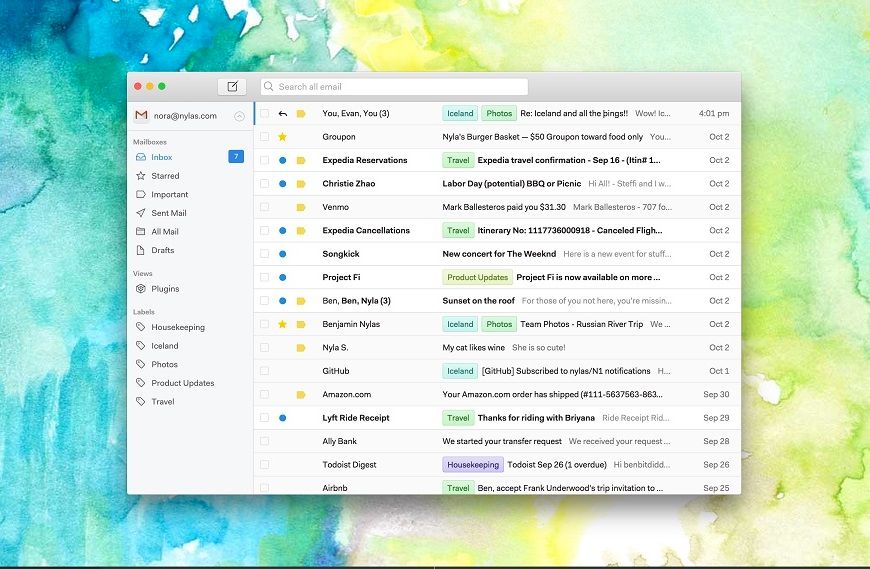
Task: Click the Gmail logo next to nora@nylas.com
Action: (141, 115)
